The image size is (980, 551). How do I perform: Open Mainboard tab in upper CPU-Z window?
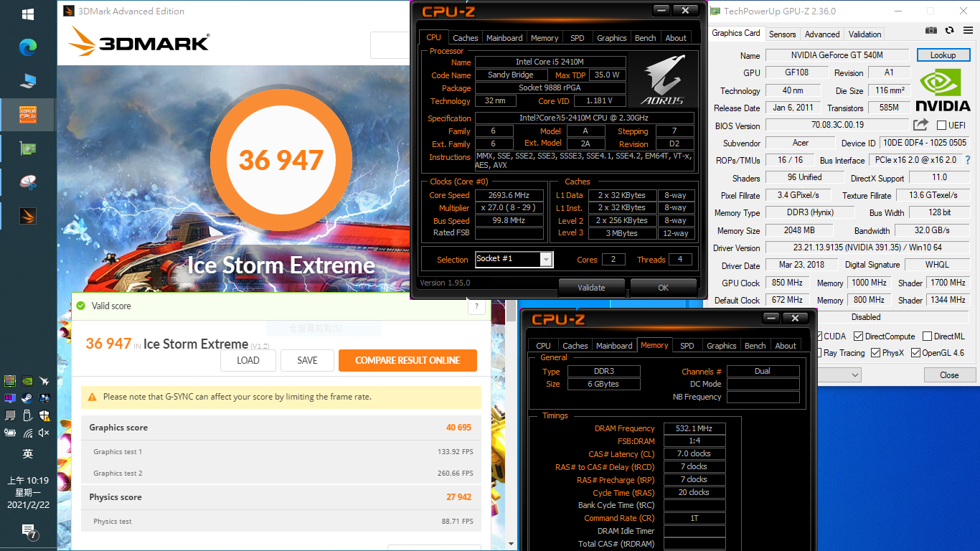coord(504,38)
